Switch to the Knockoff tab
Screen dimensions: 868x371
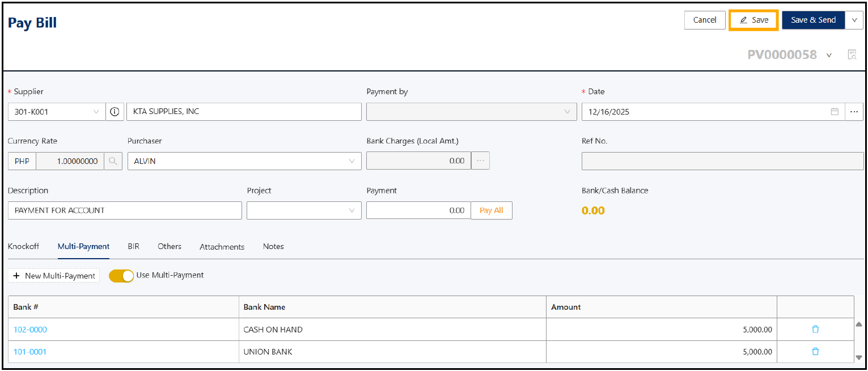pos(23,246)
